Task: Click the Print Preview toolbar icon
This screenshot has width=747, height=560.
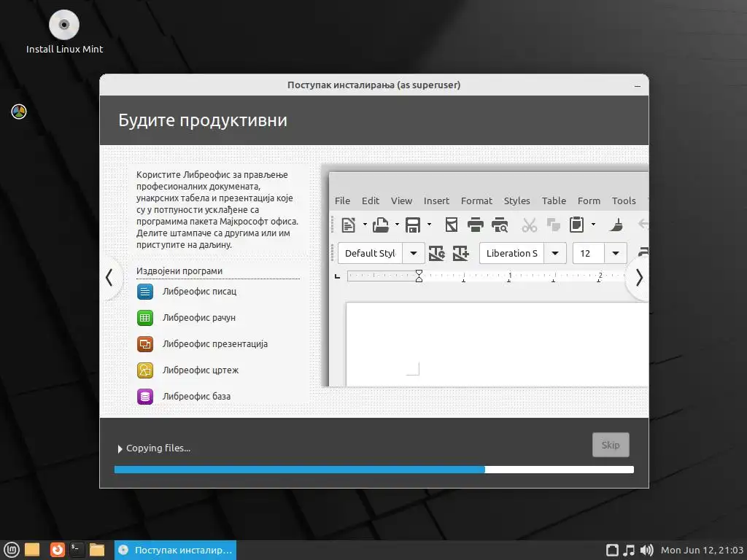Action: [500, 225]
